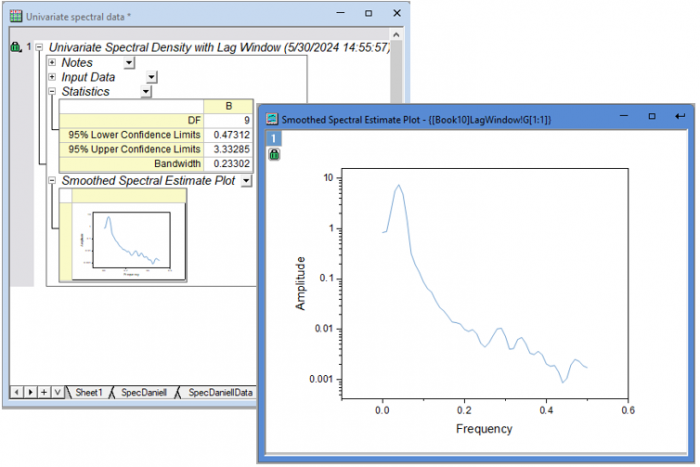
Task: Open the embedded spectral plot thumbnail
Action: 129,242
